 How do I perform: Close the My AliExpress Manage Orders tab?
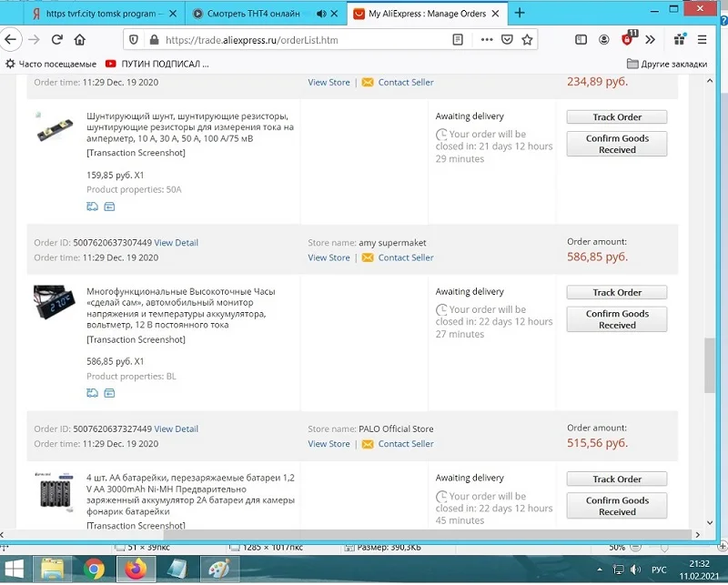tap(495, 14)
